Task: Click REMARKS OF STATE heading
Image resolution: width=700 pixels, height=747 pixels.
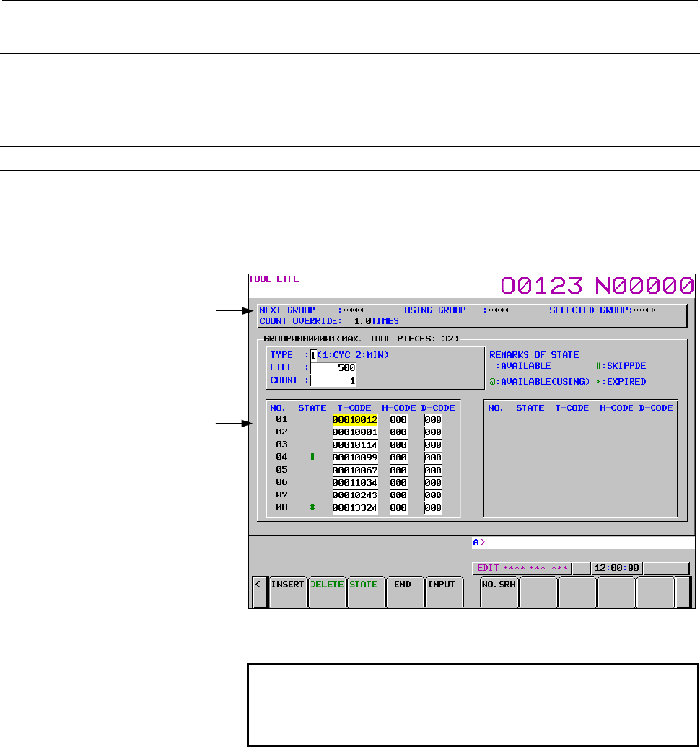Action: pyautogui.click(x=534, y=355)
